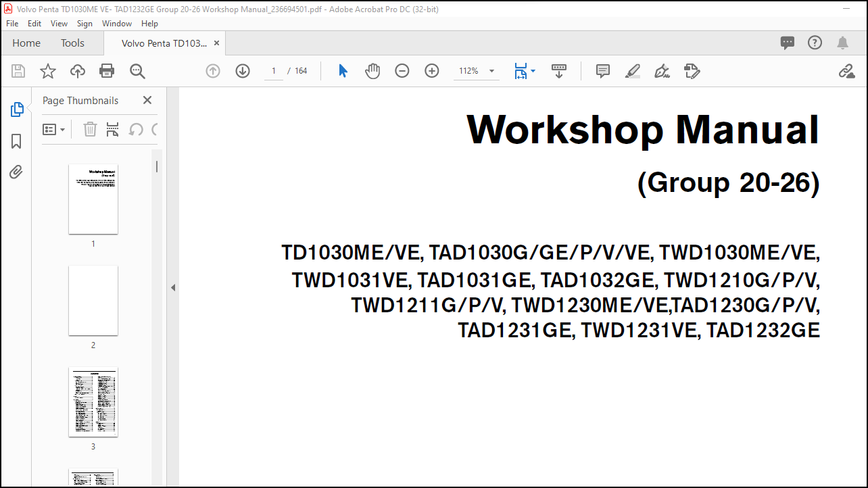Click the Save file icon
Screen dimensions: 868x488
18,71
